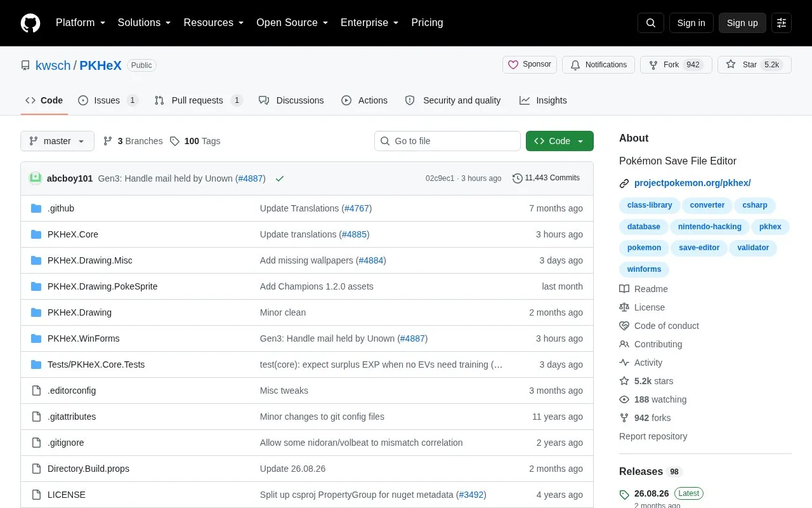Viewport: 812px width, 508px height.
Task: Open the master branch switcher dropdown
Action: tap(57, 141)
